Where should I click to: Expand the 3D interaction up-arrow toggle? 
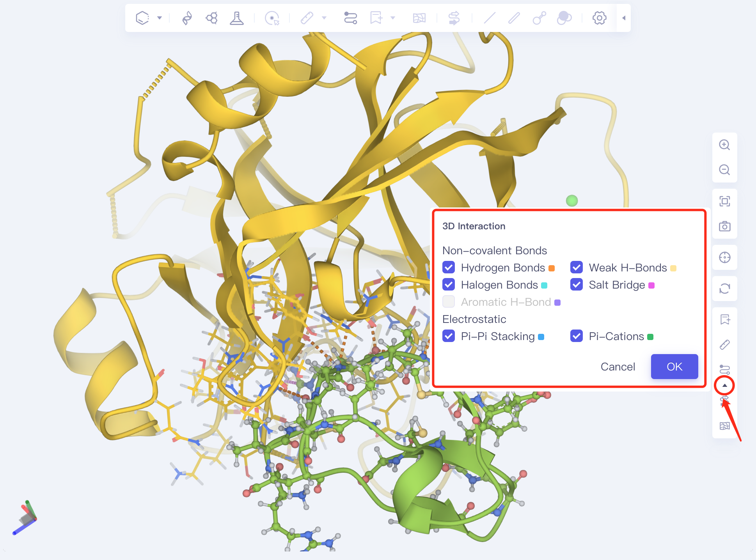725,385
